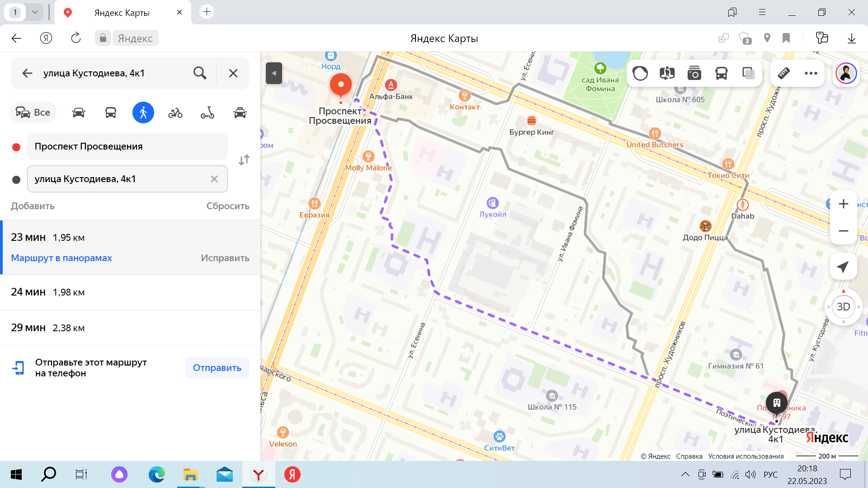Click the Отправить button
868x488 pixels.
click(x=217, y=368)
